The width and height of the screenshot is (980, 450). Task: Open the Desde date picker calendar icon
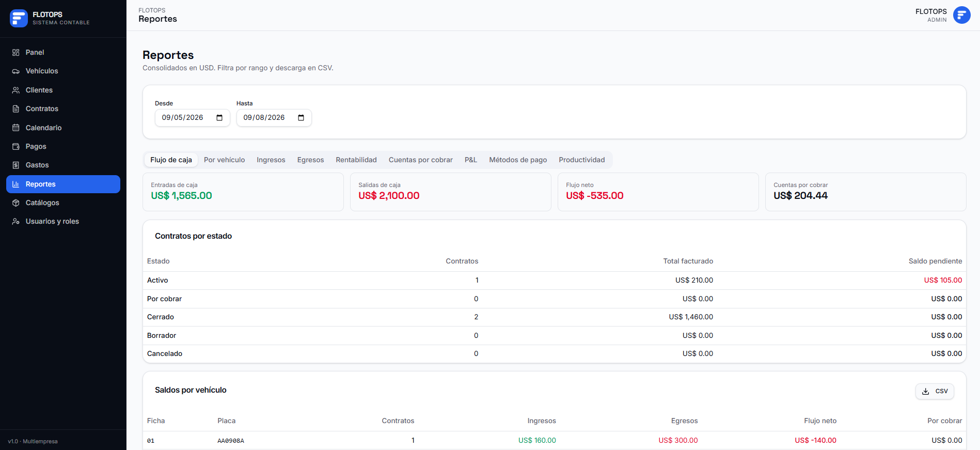[x=219, y=118]
